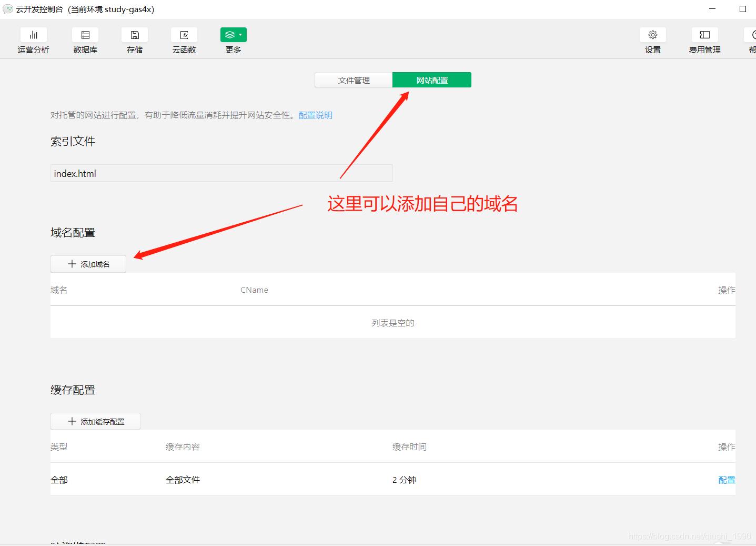
Task: Click the 操作 header in cache table
Action: [727, 446]
